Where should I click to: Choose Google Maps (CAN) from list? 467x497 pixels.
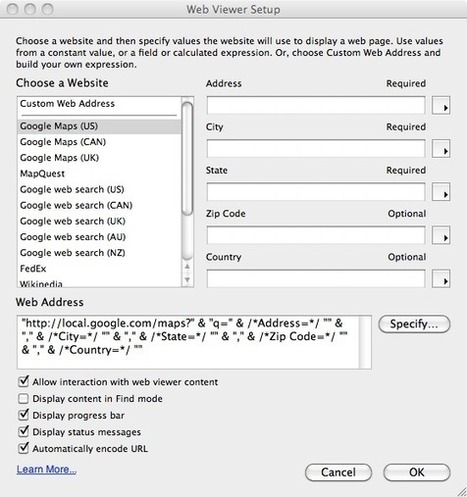[99, 142]
